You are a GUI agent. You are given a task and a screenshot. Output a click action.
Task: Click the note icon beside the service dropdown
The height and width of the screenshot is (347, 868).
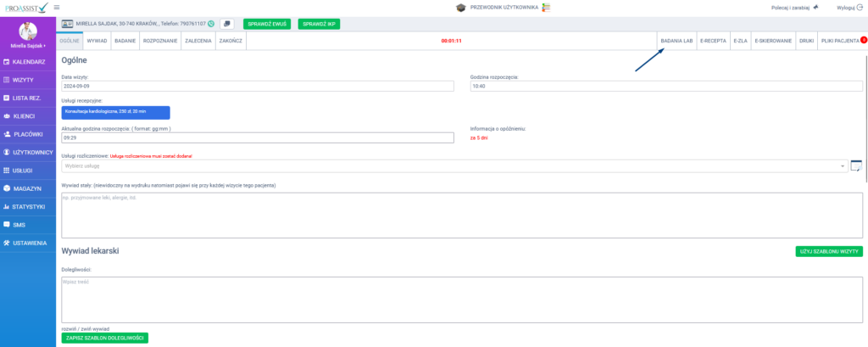click(856, 165)
